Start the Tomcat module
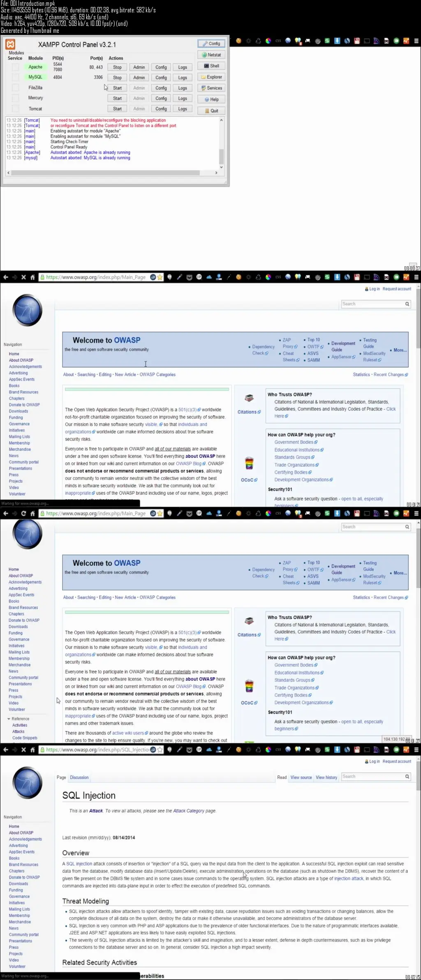421x980 pixels. point(117,109)
